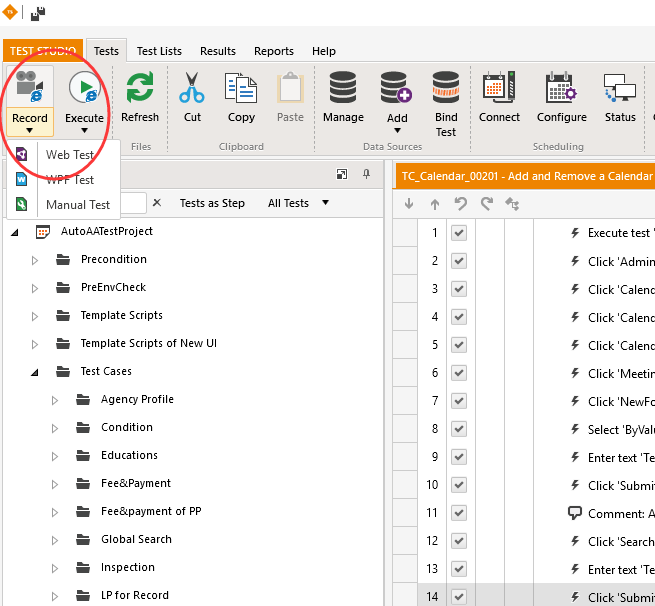Choose WPF Test from Record menu
The width and height of the screenshot is (655, 606).
[64, 180]
